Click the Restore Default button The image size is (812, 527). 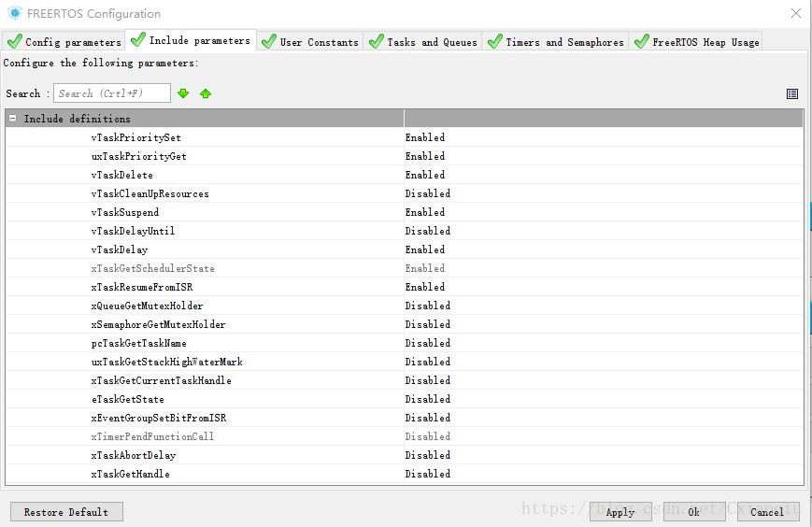coord(66,511)
